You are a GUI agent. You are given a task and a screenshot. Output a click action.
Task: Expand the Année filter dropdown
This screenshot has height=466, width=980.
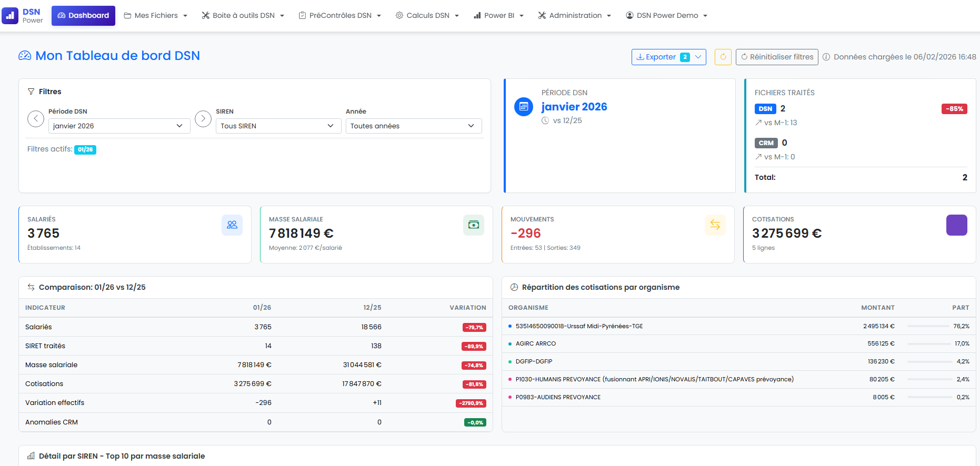(x=413, y=126)
